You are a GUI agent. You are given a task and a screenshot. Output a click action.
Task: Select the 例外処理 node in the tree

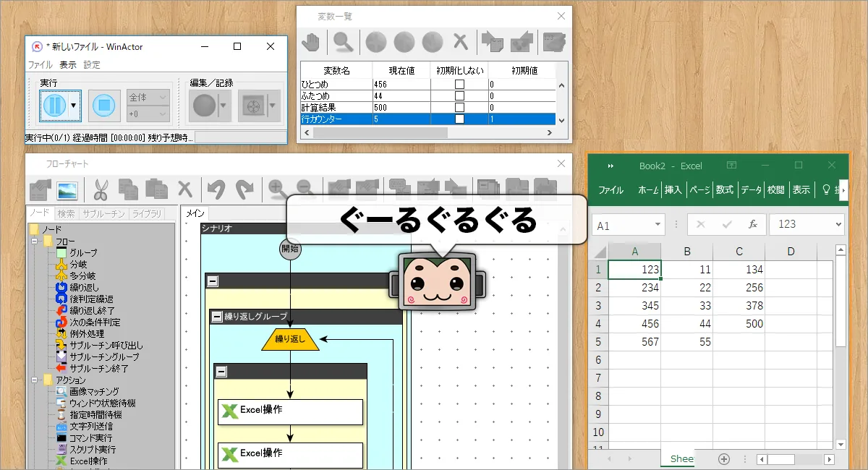(87, 334)
